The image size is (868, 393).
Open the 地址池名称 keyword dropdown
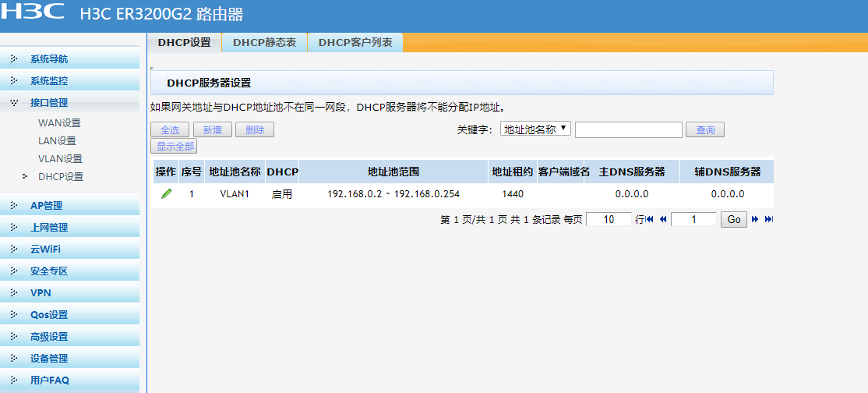click(x=535, y=129)
